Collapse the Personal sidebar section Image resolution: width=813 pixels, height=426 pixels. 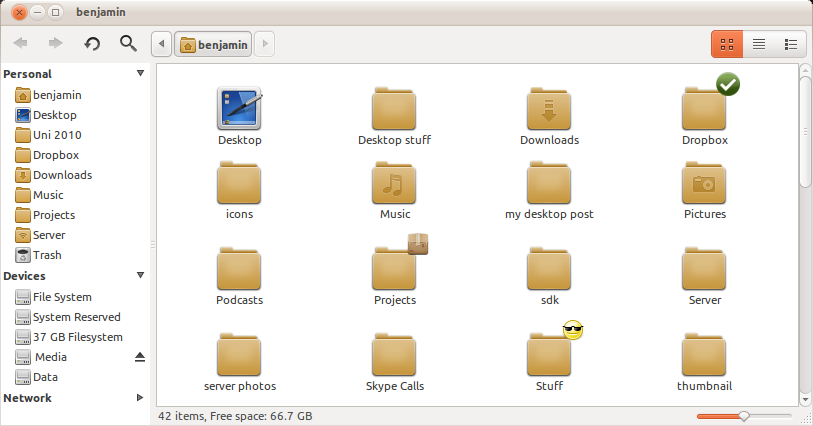[x=140, y=74]
